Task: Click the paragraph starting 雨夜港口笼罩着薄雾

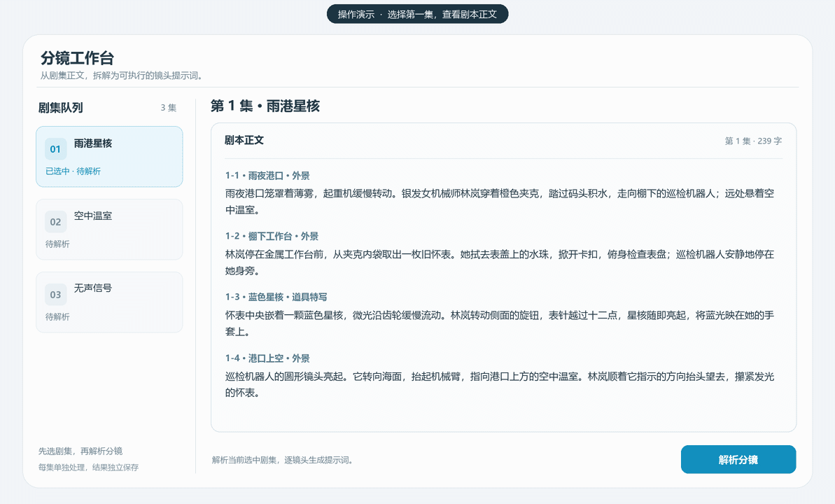Action: coord(500,202)
